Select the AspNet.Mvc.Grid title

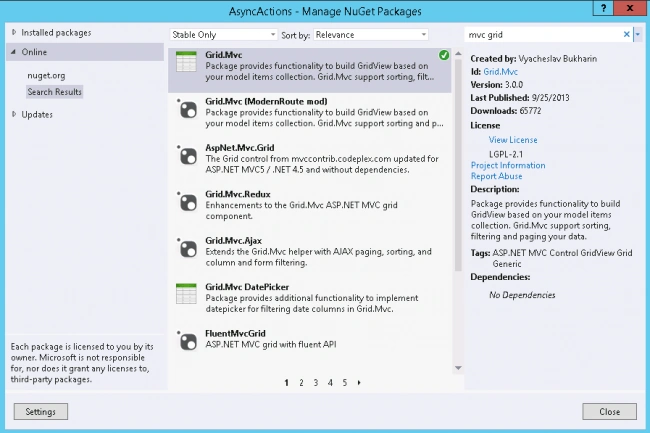pos(240,148)
